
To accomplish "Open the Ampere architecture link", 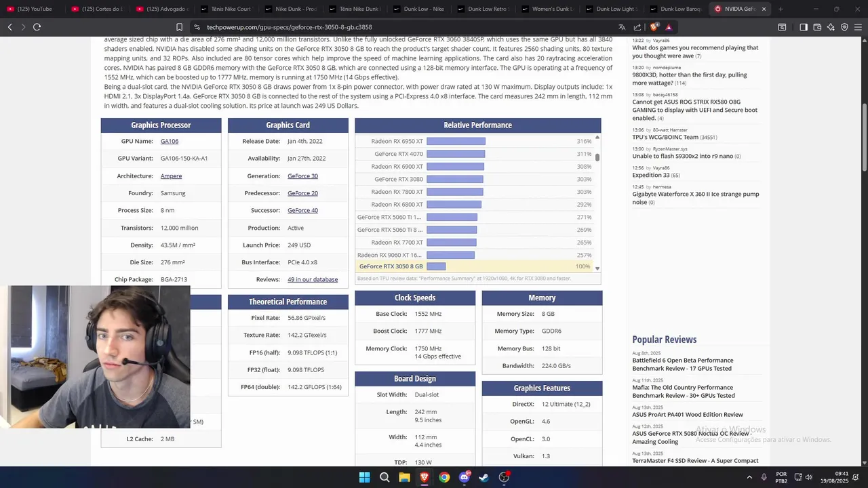I will (171, 176).
